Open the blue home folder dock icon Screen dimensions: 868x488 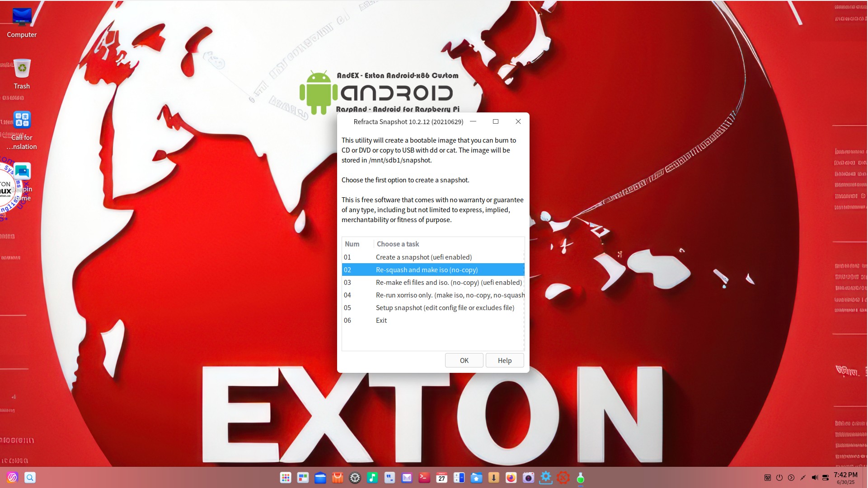[476, 478]
